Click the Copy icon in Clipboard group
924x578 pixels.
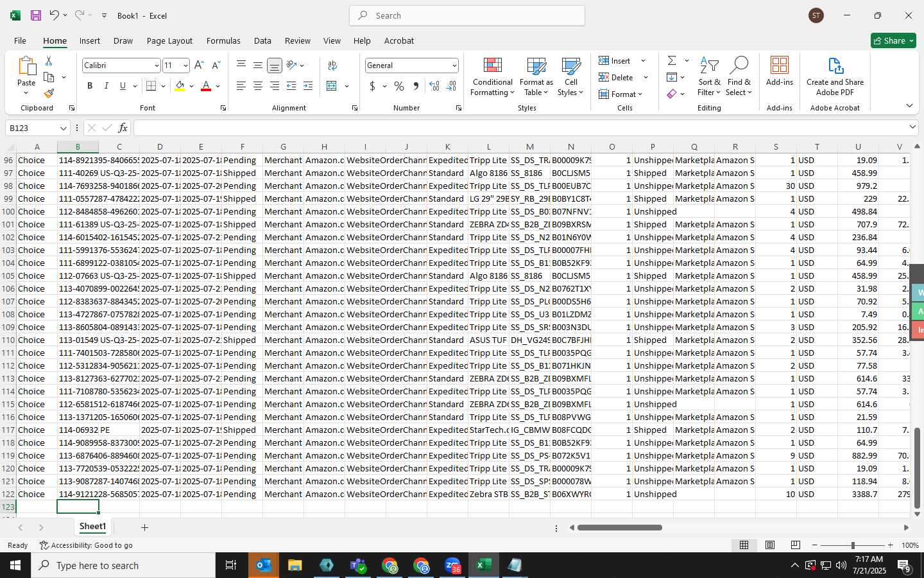coord(49,77)
